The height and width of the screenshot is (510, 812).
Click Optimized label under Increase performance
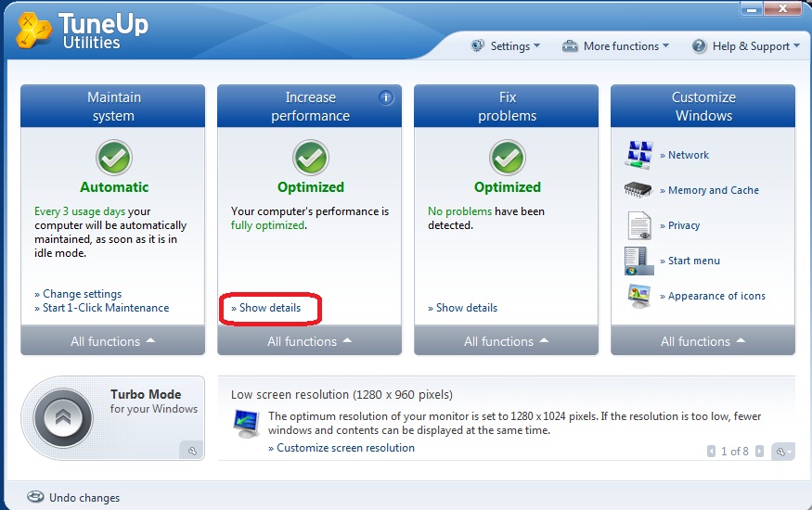click(311, 186)
